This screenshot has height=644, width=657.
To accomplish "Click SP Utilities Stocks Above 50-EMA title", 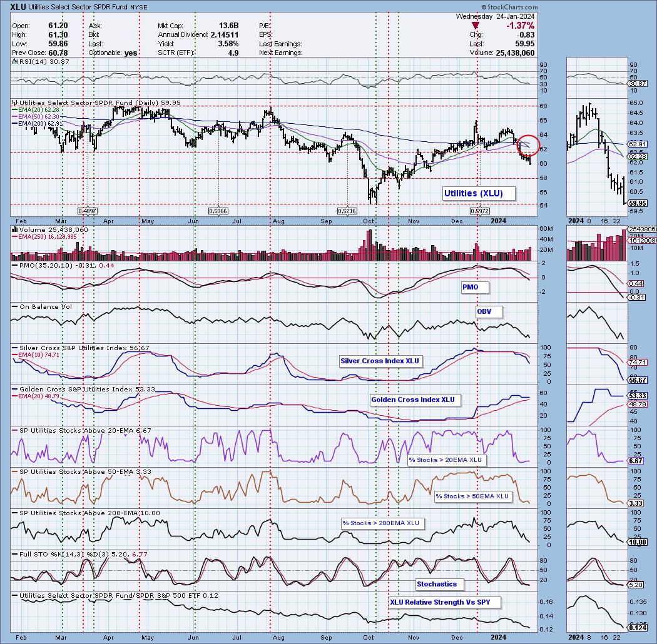I will point(82,471).
